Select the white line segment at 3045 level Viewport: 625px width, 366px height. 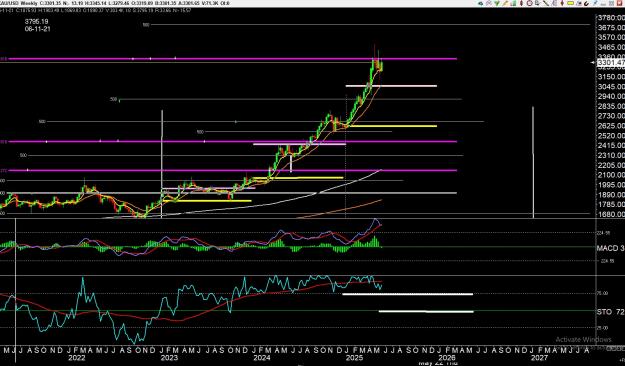tap(391, 86)
